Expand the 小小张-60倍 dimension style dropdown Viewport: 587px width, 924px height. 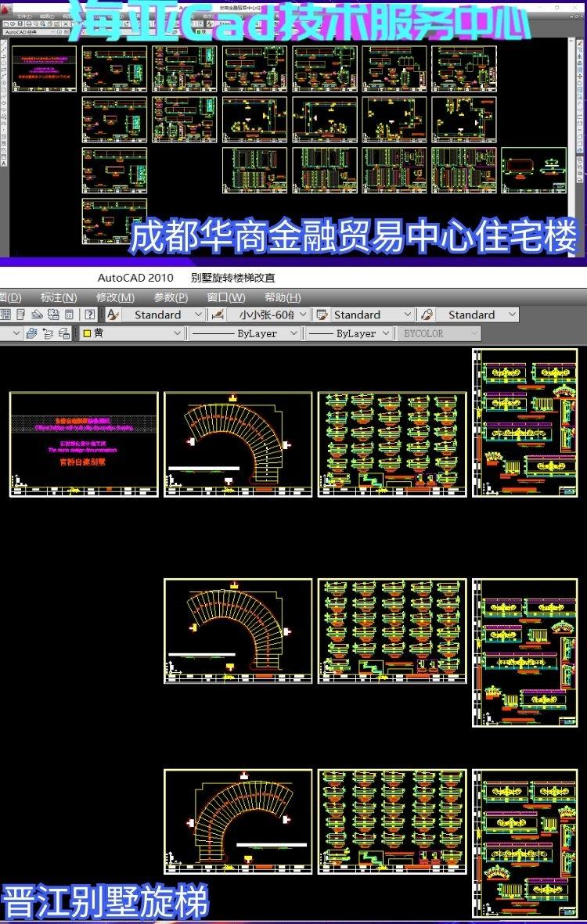pos(302,315)
